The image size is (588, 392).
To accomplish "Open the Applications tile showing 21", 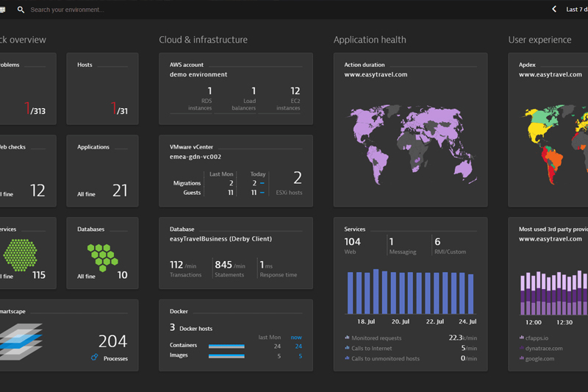I will click(102, 171).
